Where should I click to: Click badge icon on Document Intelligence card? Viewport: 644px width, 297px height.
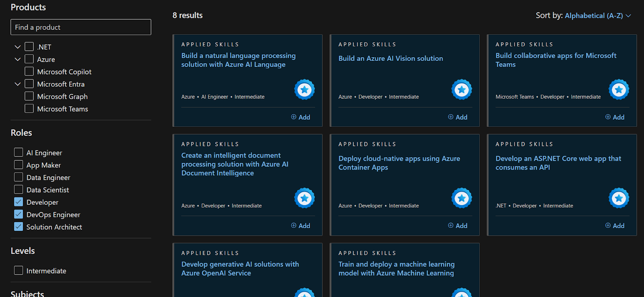pyautogui.click(x=304, y=198)
